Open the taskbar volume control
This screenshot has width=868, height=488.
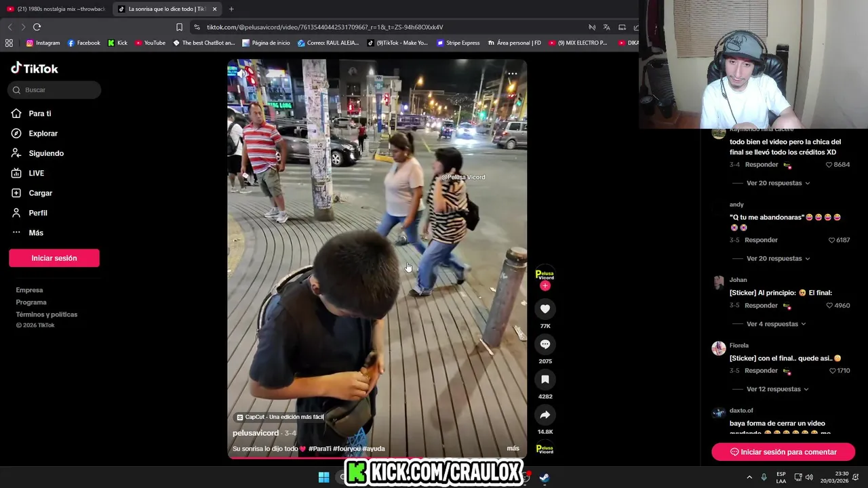[x=809, y=477]
